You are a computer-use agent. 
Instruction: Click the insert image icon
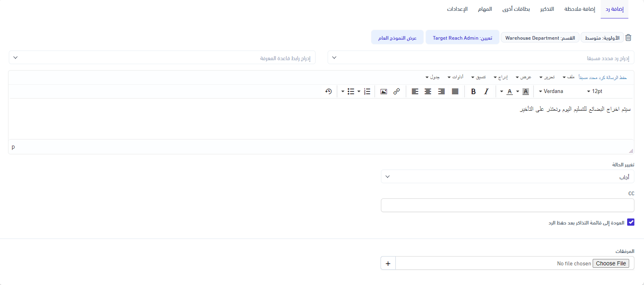pyautogui.click(x=384, y=91)
